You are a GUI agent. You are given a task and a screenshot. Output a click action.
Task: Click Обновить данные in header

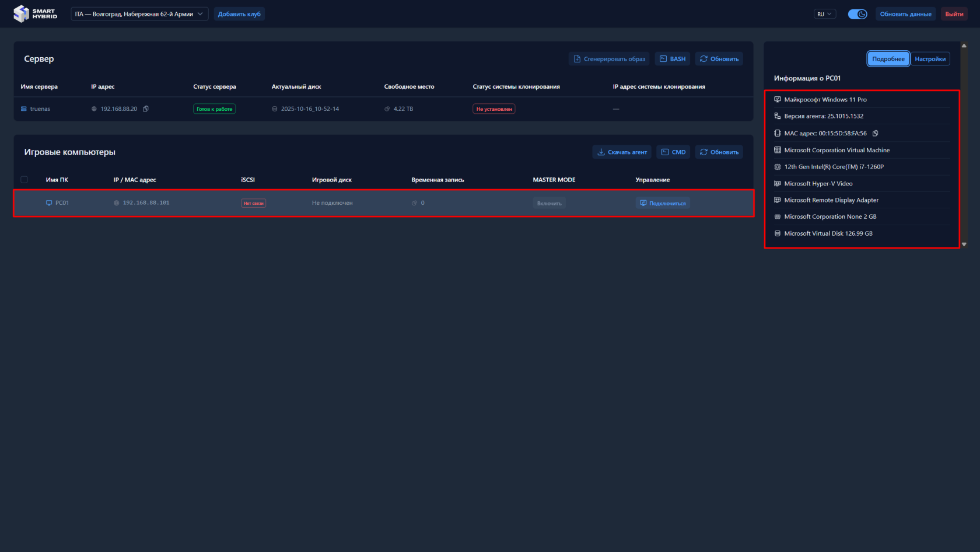905,14
